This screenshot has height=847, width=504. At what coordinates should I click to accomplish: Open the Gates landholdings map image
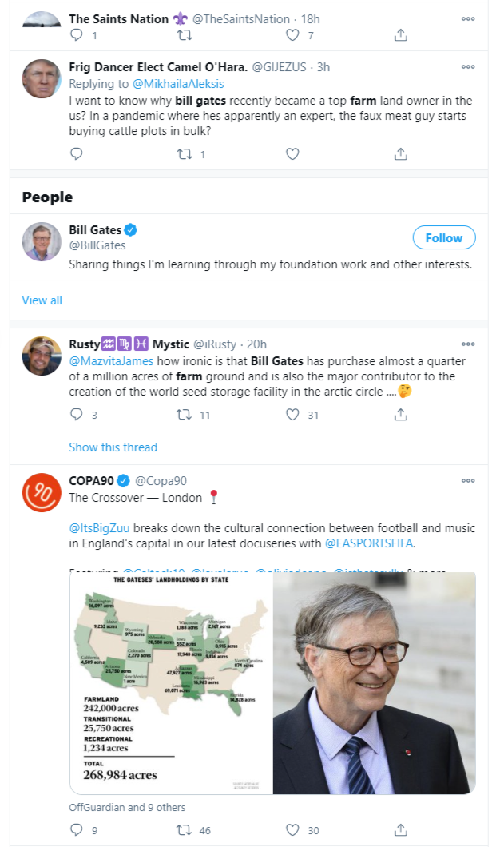click(x=171, y=682)
